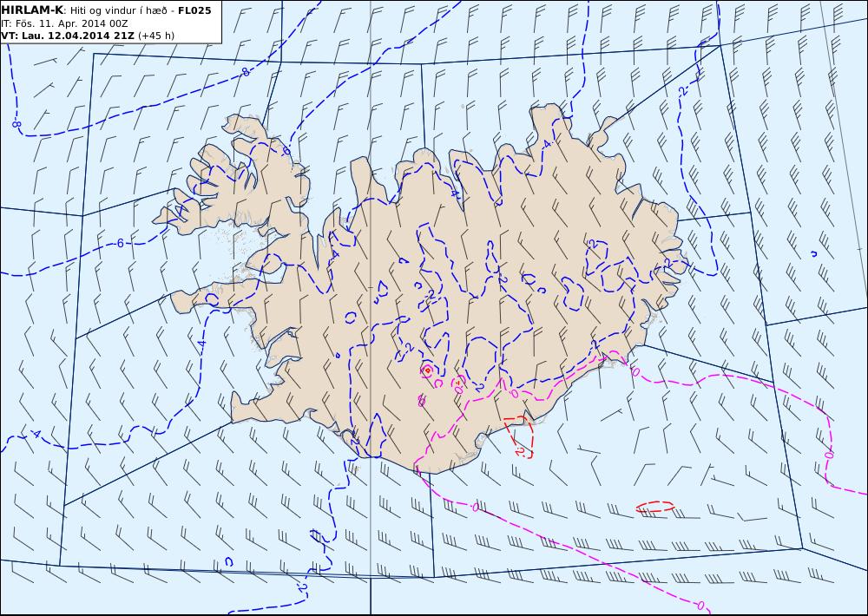The width and height of the screenshot is (868, 616).
Task: Click the red '2' contour label off south coast
Action: (x=520, y=451)
